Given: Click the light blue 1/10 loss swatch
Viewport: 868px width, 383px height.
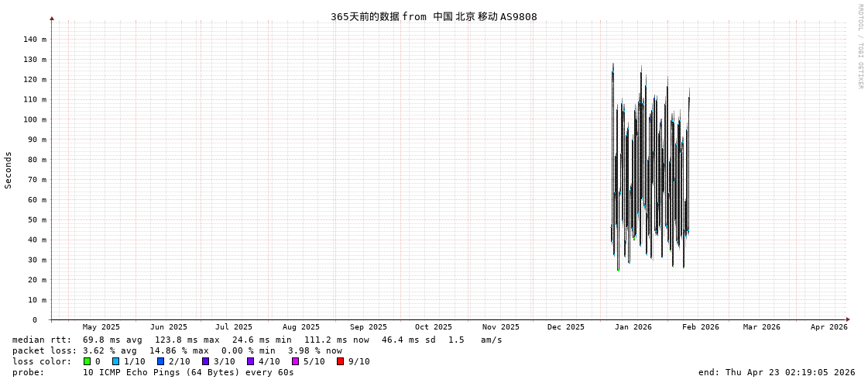Looking at the screenshot, I should tap(115, 361).
